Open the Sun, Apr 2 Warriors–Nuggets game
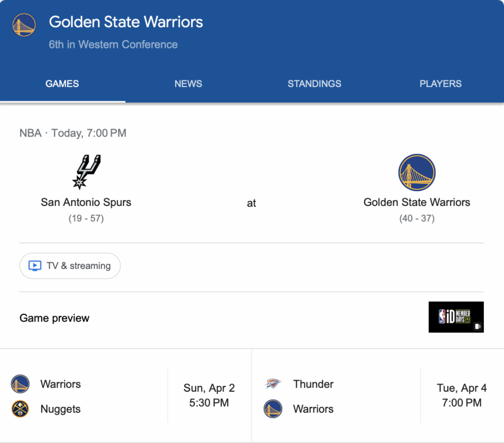The height and width of the screenshot is (443, 504). (126, 396)
